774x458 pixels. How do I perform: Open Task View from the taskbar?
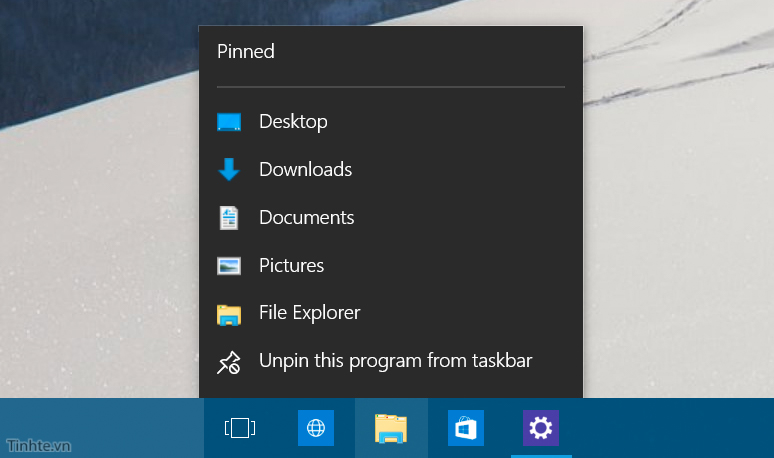(240, 428)
